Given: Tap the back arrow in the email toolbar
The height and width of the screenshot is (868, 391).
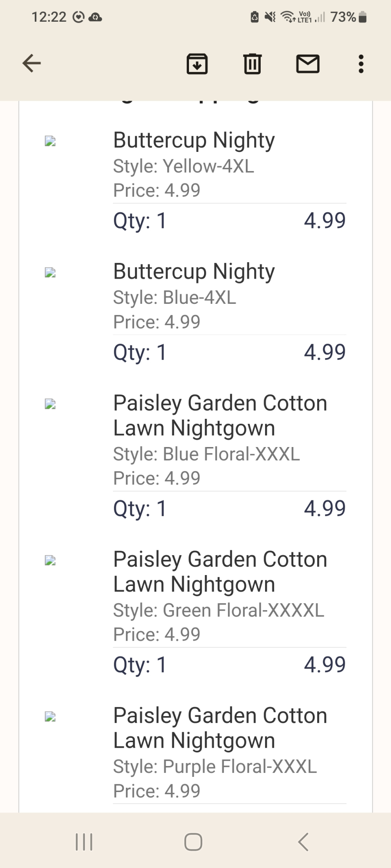Looking at the screenshot, I should coord(32,63).
